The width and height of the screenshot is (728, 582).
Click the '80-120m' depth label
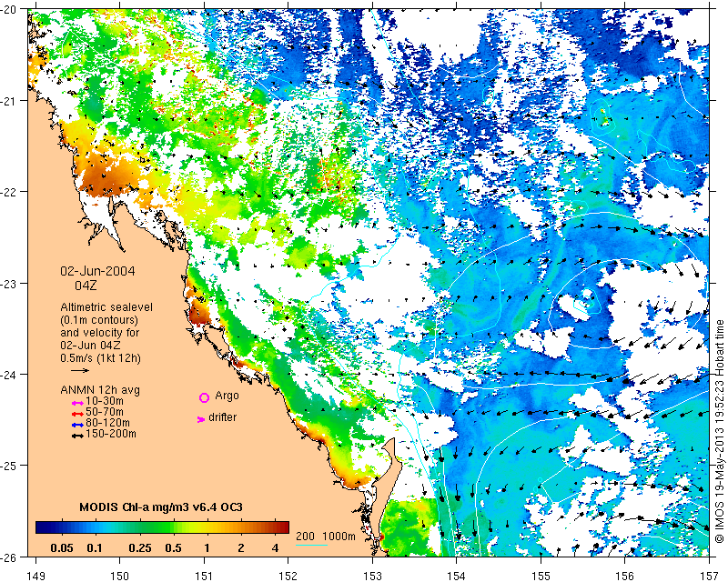[107, 423]
